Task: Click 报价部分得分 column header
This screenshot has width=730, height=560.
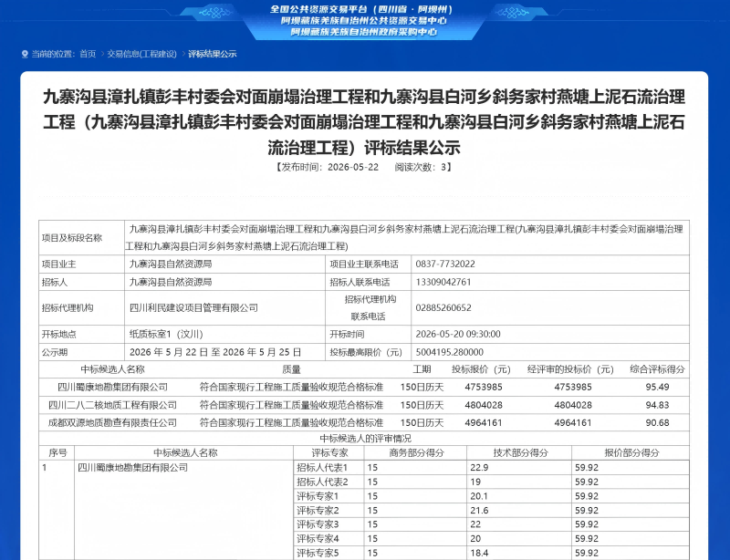Action: click(x=631, y=452)
